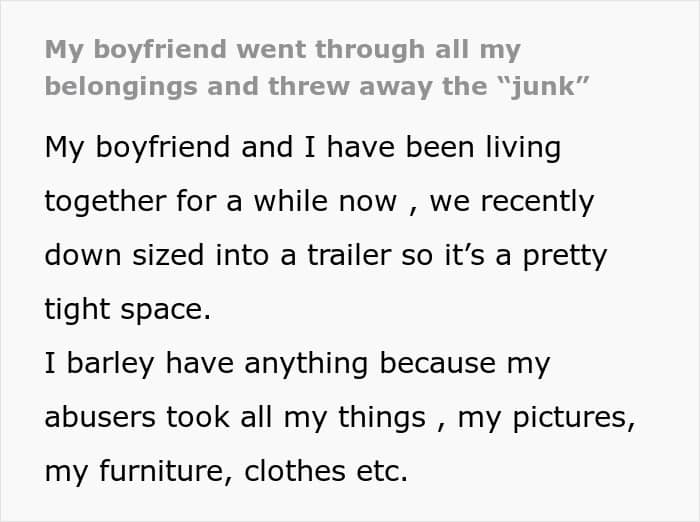This screenshot has width=700, height=522.
Task: Click the word "belongings" in the title
Action: pos(119,84)
